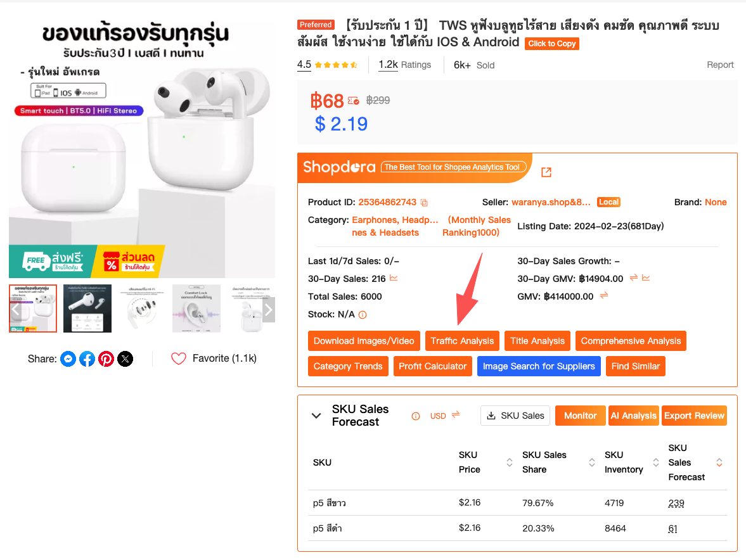Share product on X (Twitter)
This screenshot has width=746, height=560.
pyautogui.click(x=125, y=359)
